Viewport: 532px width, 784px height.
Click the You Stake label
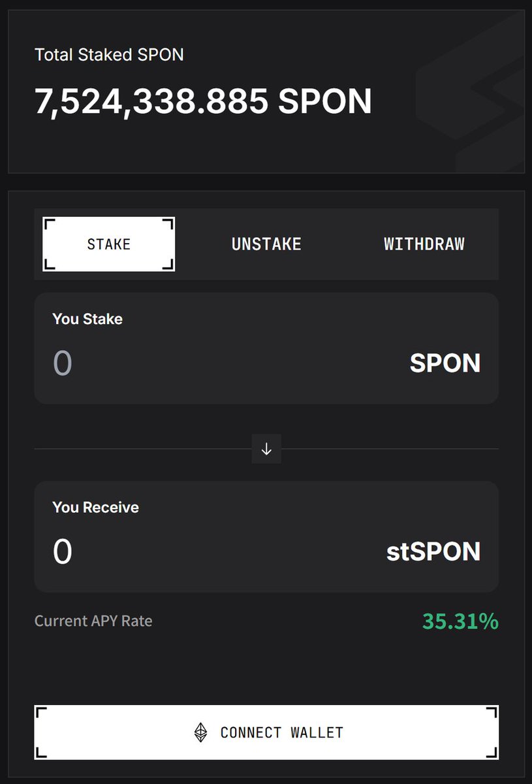point(87,319)
